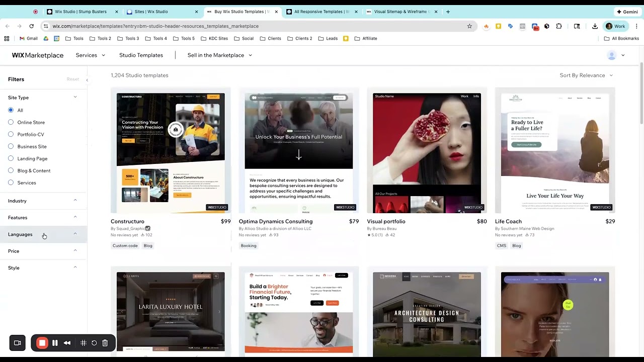Click the black cube extension icon

tap(547, 26)
